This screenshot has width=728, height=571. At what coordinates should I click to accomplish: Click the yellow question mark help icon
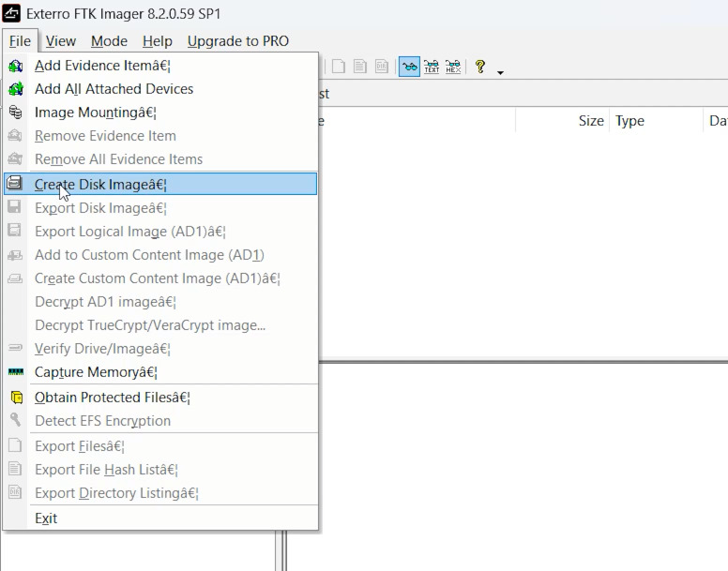pos(480,67)
